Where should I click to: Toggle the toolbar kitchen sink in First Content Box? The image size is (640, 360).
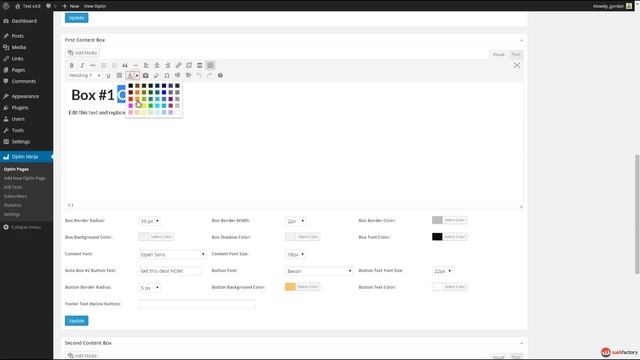coord(210,65)
